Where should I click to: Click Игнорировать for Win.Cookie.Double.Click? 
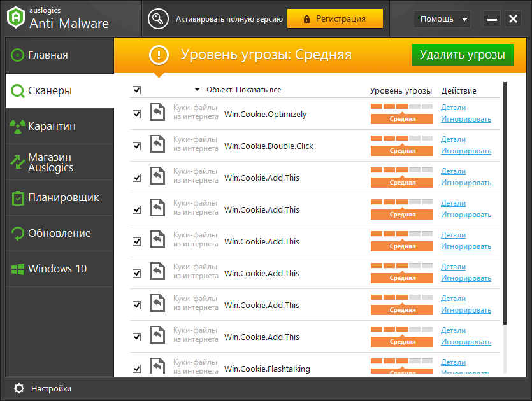(x=466, y=151)
